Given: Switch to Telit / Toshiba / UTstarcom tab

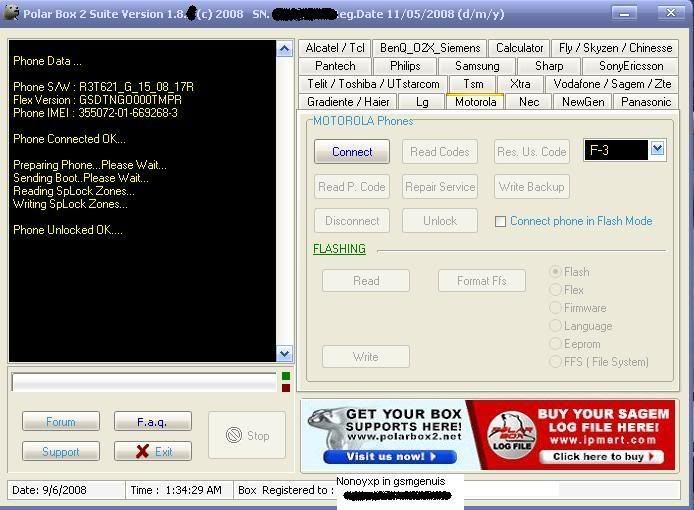Looking at the screenshot, I should [373, 84].
